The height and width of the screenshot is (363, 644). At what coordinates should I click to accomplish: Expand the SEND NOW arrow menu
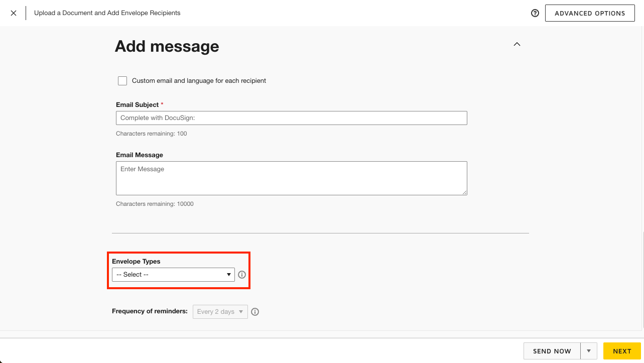589,351
